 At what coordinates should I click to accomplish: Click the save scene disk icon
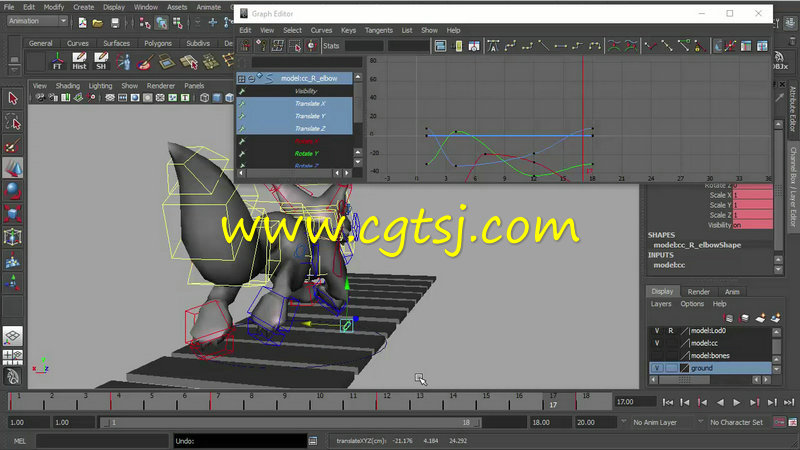(115, 22)
